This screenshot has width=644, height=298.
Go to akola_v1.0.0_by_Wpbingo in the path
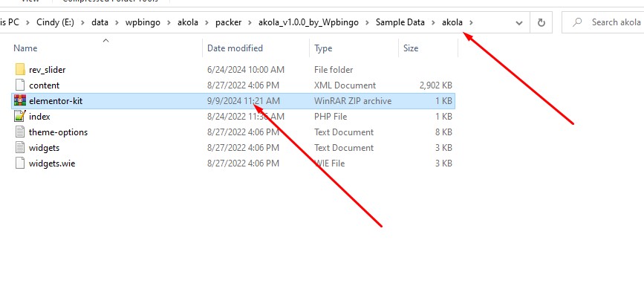click(308, 22)
